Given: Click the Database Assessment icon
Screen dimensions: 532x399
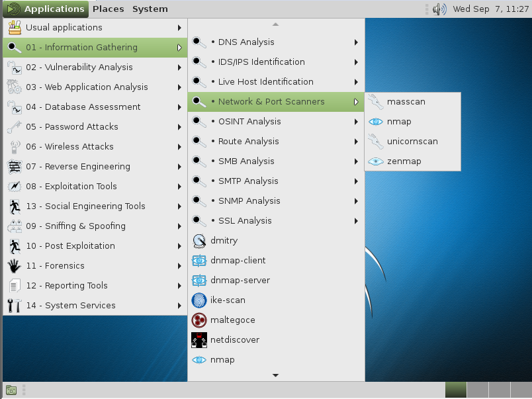Looking at the screenshot, I should tap(15, 107).
